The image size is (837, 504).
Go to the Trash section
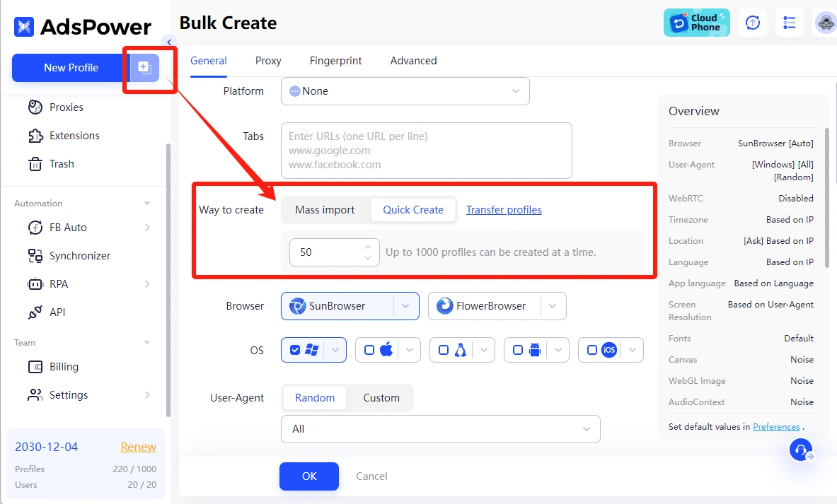[x=62, y=164]
